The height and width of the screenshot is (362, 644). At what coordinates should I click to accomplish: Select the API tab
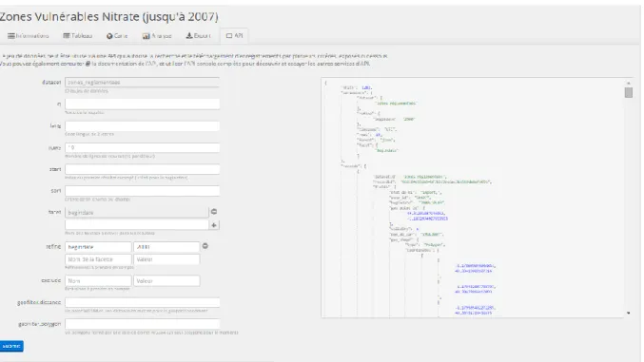[235, 36]
